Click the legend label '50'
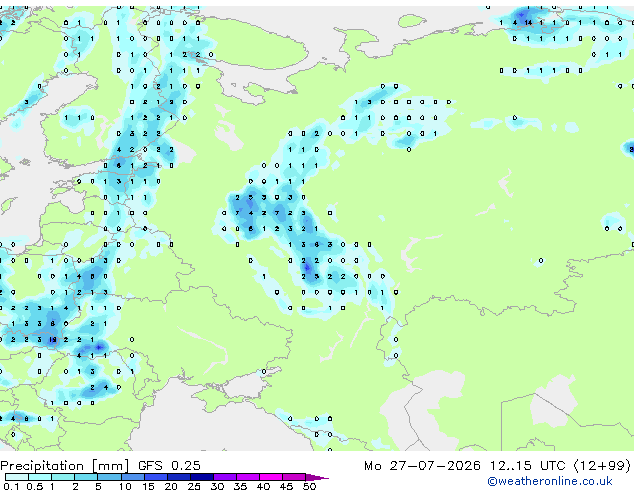 (x=309, y=486)
